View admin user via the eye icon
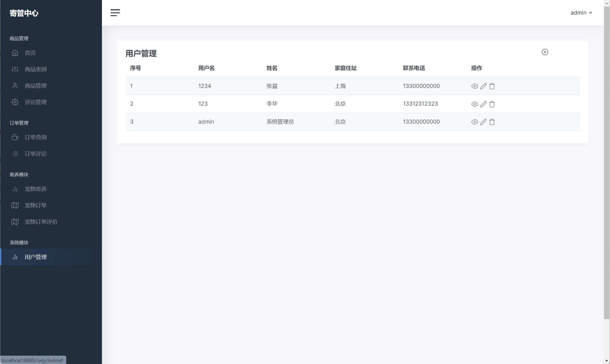 click(474, 122)
